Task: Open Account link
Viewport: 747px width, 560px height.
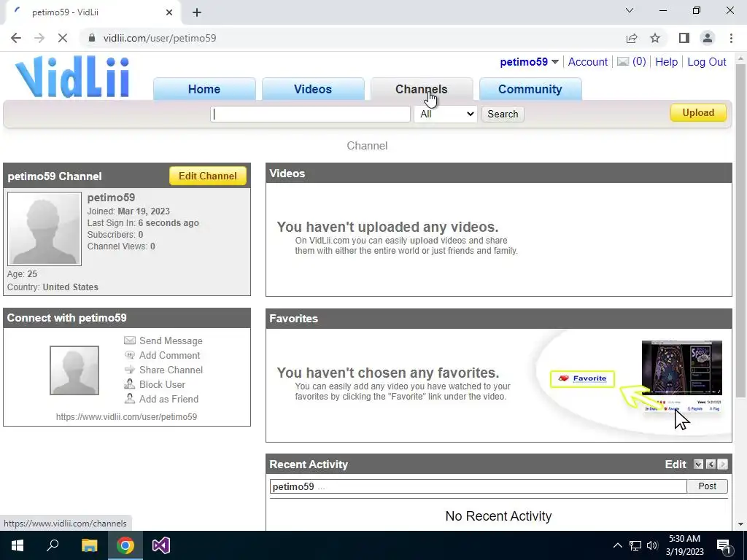Action: coord(587,62)
